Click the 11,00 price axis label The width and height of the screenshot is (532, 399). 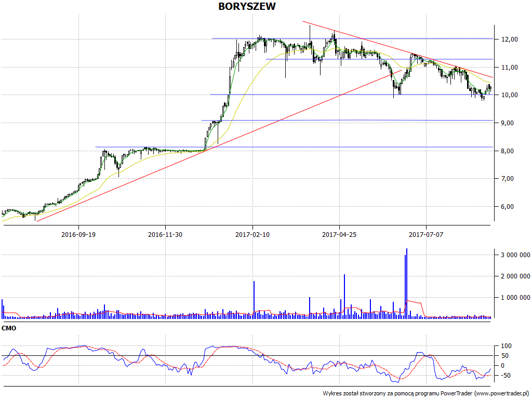510,68
